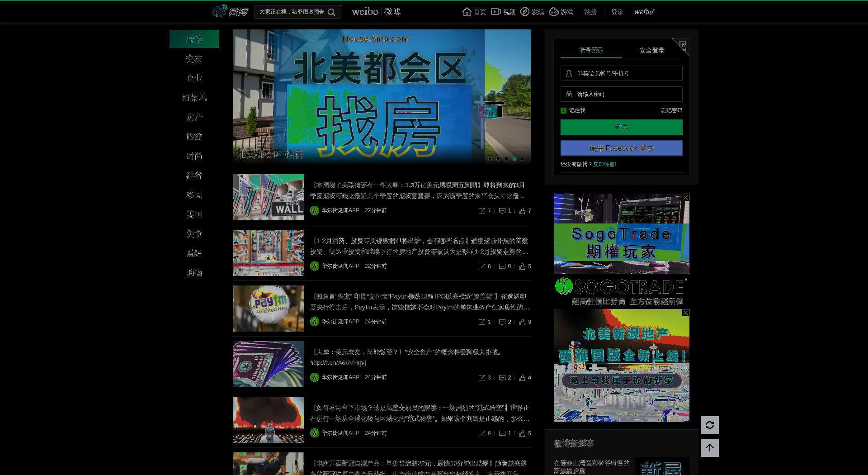
Task: Like the 1-2月消费、投资 post
Action: (525, 266)
